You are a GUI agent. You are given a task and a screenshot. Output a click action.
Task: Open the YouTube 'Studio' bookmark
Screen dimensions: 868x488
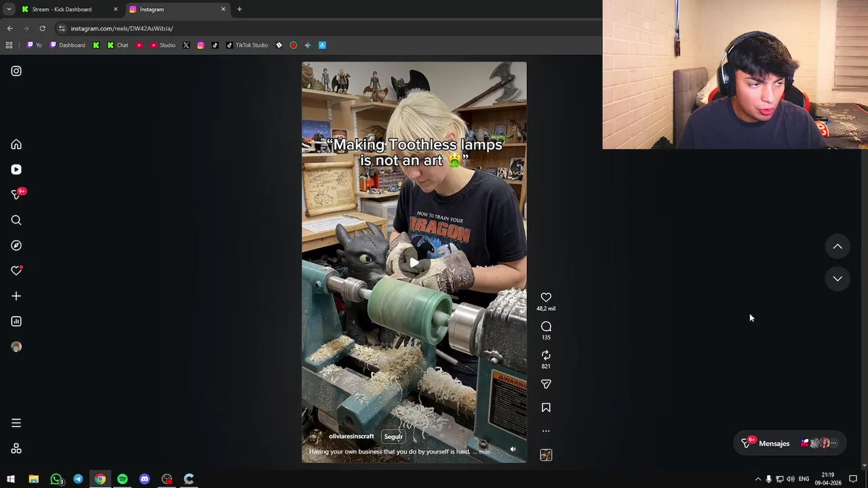[x=163, y=45]
